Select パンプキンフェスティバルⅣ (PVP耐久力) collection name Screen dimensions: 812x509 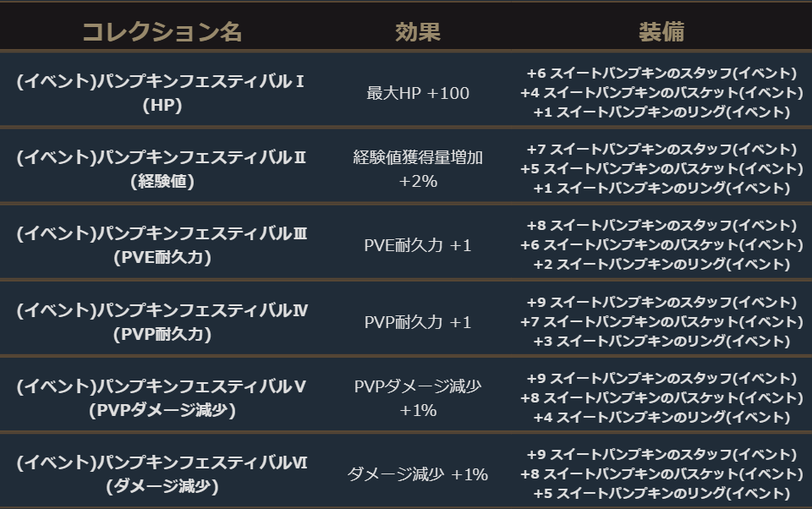tap(162, 321)
